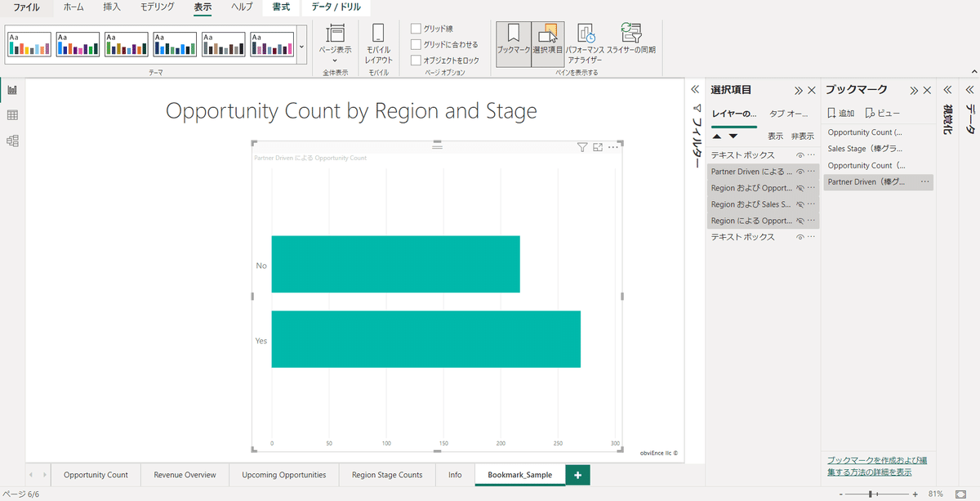Switch to Table view in left sidebar
The width and height of the screenshot is (980, 501).
pos(12,115)
